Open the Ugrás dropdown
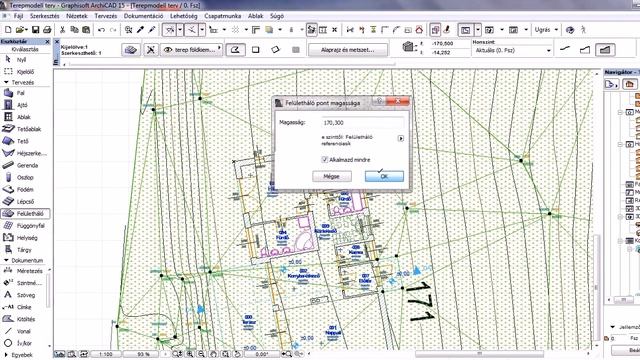The width and height of the screenshot is (640, 360). (x=546, y=30)
